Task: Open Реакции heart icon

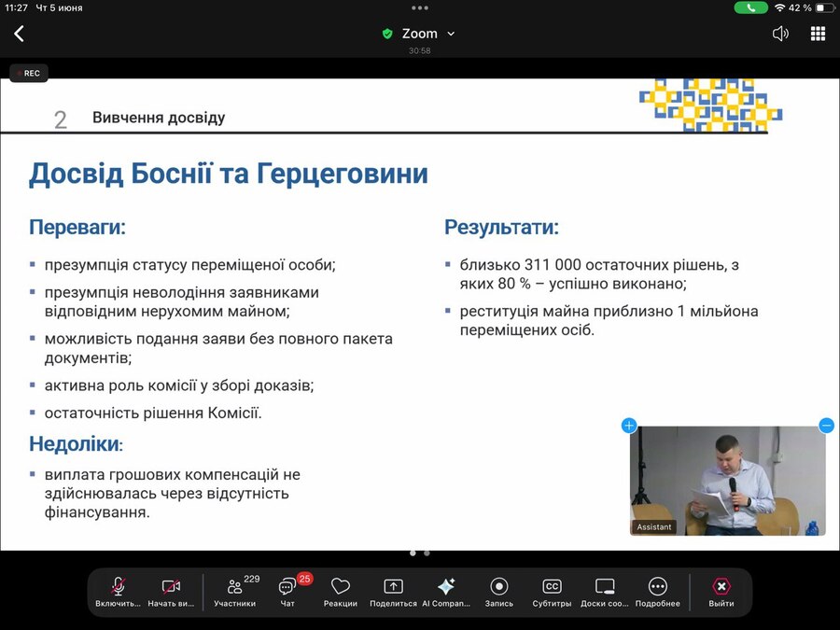Action: click(340, 592)
